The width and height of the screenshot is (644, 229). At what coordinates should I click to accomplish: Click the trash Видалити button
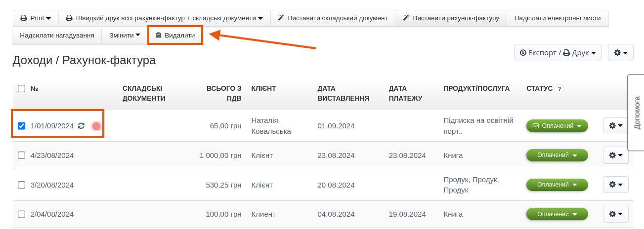[x=175, y=36]
